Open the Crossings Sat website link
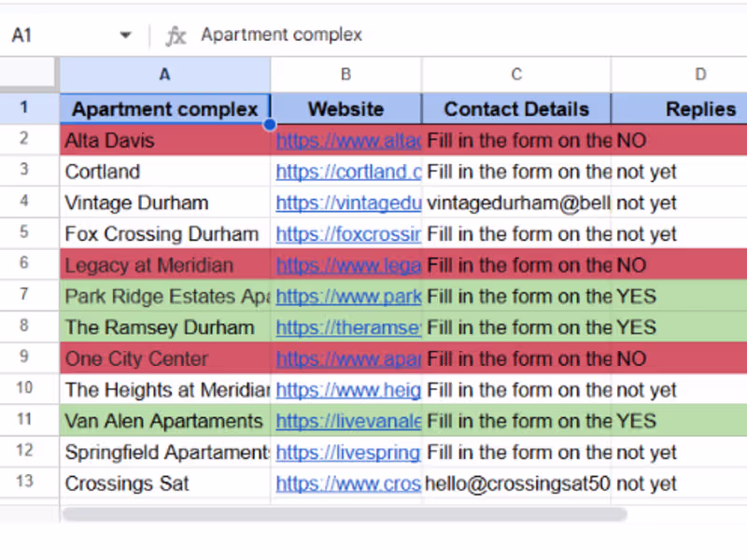 click(348, 483)
